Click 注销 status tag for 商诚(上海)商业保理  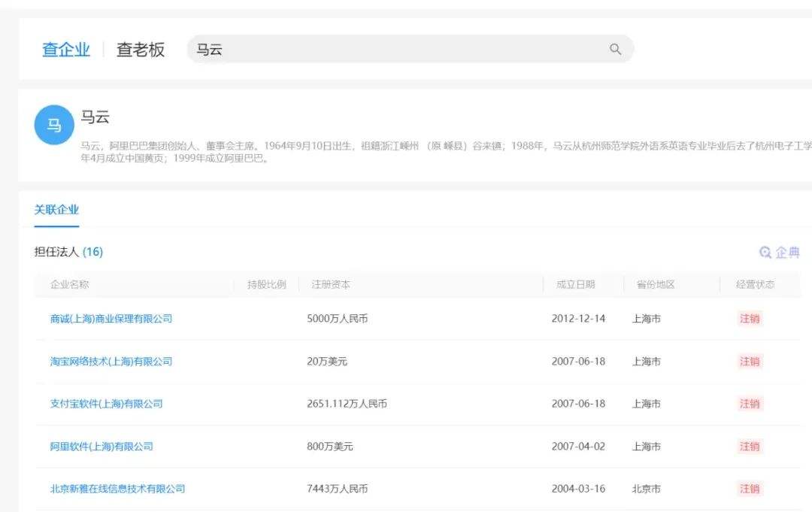(750, 318)
